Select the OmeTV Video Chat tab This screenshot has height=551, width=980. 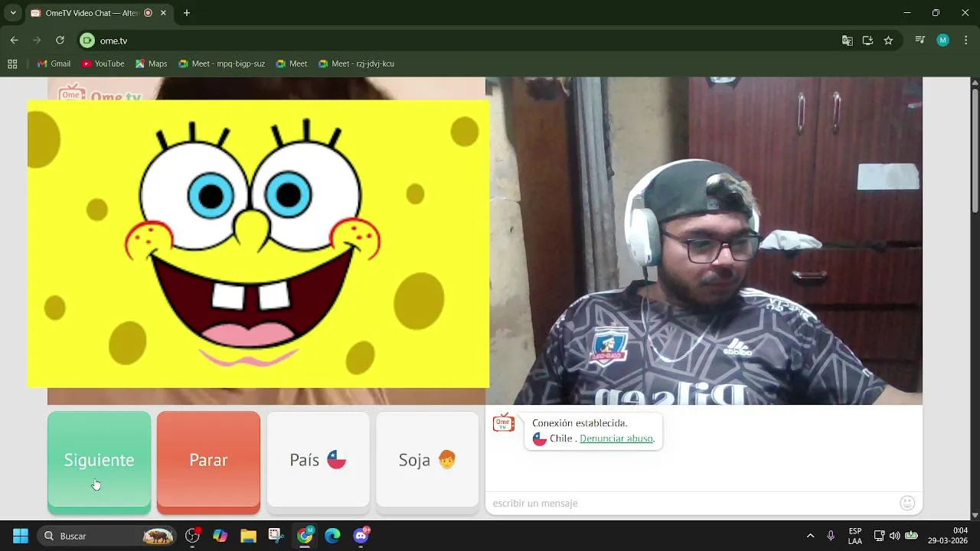click(90, 13)
